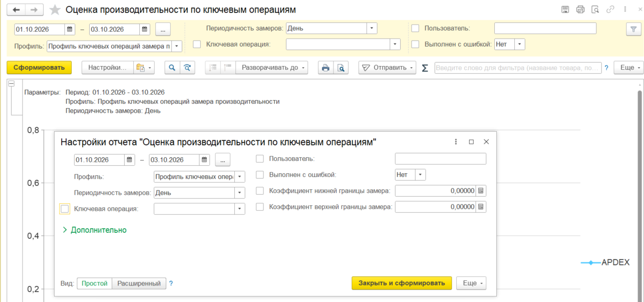Tick Выполнен с ошибкой checkbox in dialog
The height and width of the screenshot is (302, 644).
259,175
